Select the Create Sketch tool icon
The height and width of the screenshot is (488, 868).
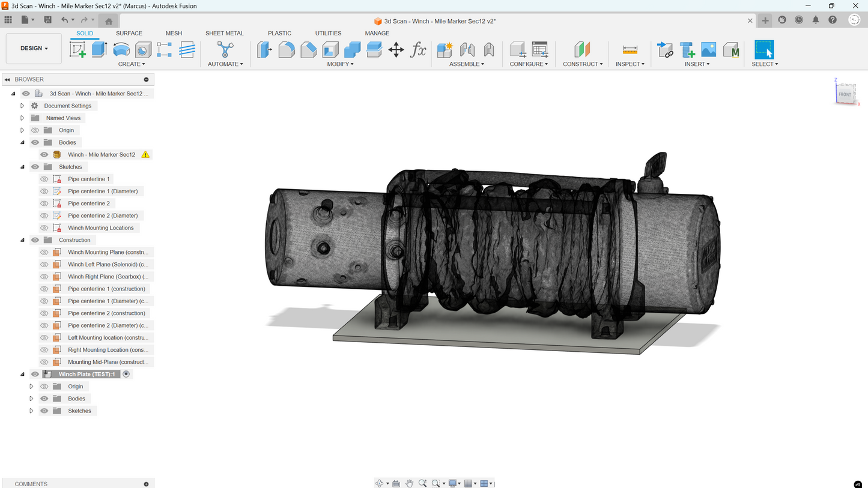pyautogui.click(x=77, y=50)
